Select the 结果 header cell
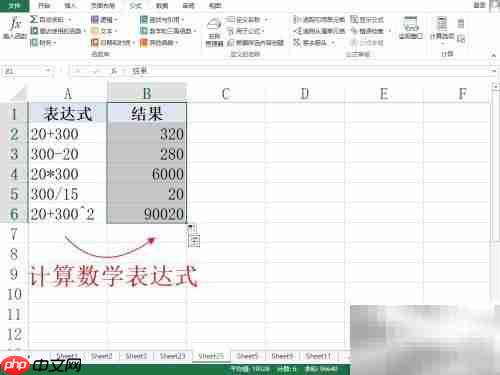Screen dimensions: 500x375 (147, 113)
